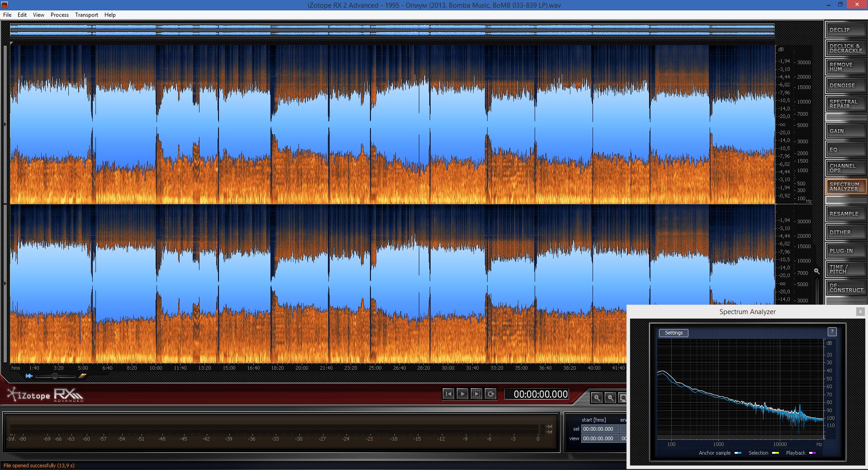Open the Edit menu
Screen dimensions: 868x470
tap(22, 15)
